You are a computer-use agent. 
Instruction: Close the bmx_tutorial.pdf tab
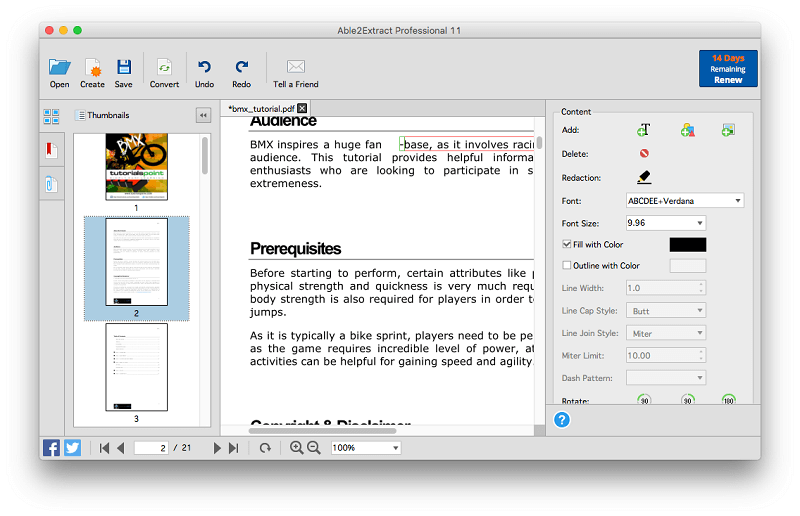point(302,108)
